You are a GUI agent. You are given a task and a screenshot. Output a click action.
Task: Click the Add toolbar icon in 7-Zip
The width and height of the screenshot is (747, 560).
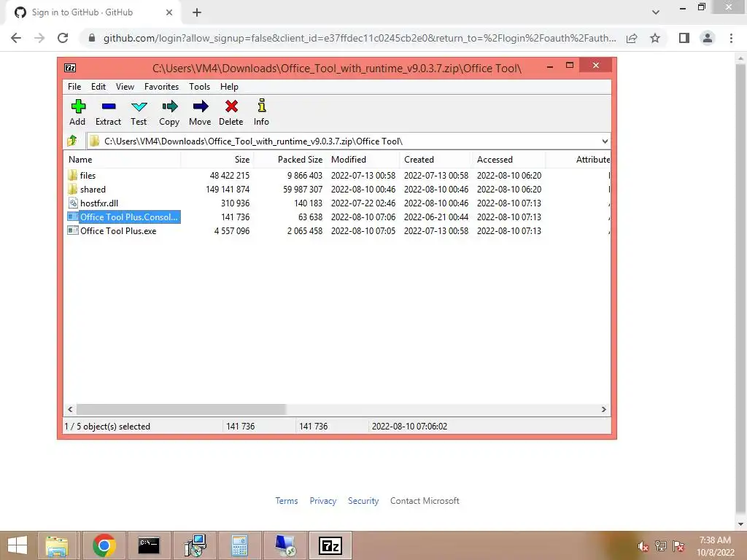tap(77, 112)
